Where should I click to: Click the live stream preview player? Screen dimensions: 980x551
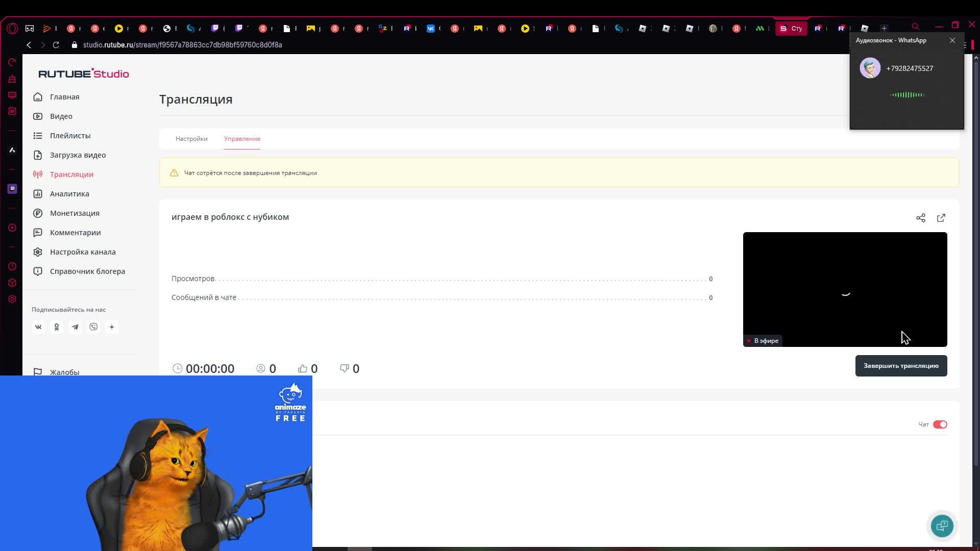845,289
